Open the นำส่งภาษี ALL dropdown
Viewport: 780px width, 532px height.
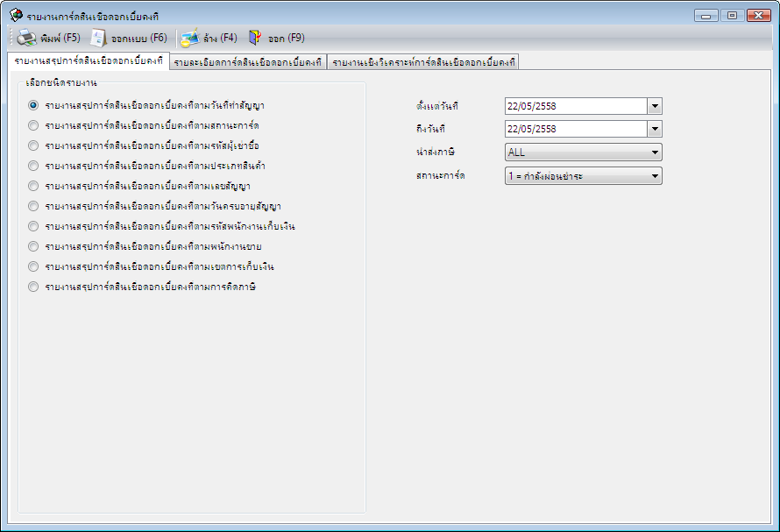click(x=584, y=153)
